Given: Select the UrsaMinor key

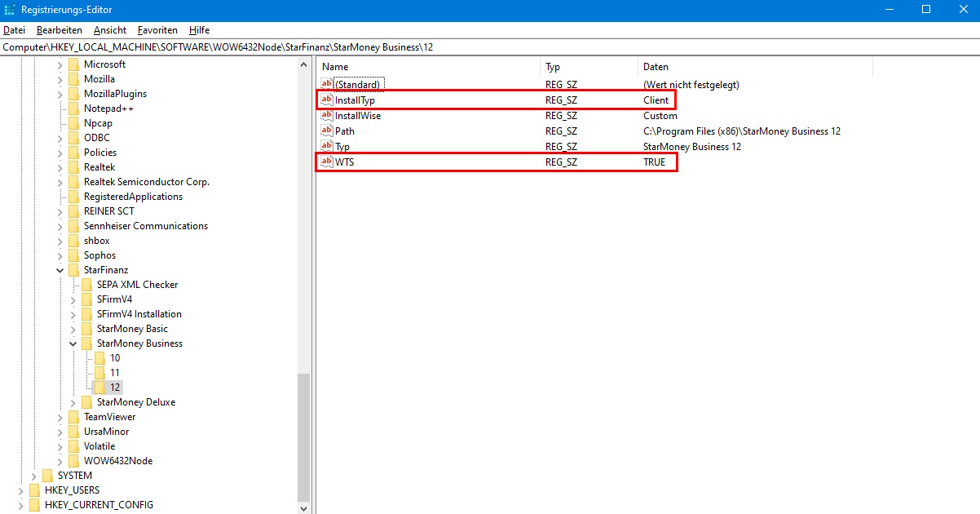Looking at the screenshot, I should (106, 432).
